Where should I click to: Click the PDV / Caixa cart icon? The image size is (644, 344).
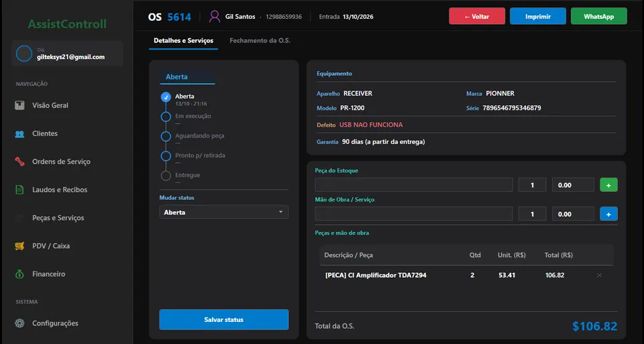(19, 246)
